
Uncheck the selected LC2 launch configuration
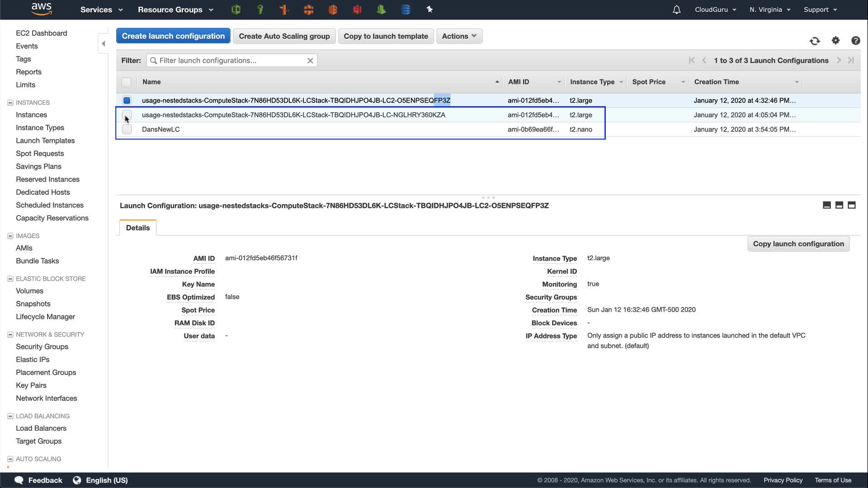(127, 100)
